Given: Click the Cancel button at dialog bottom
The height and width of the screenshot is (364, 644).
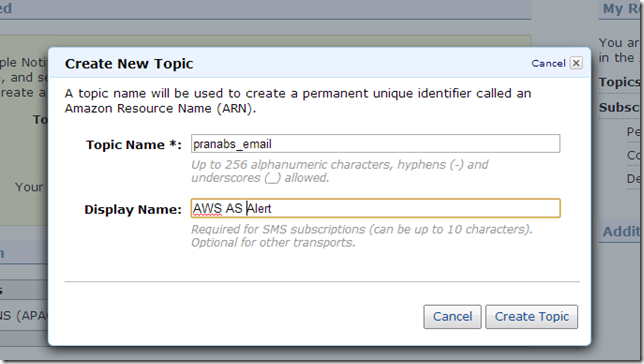Looking at the screenshot, I should point(452,316).
